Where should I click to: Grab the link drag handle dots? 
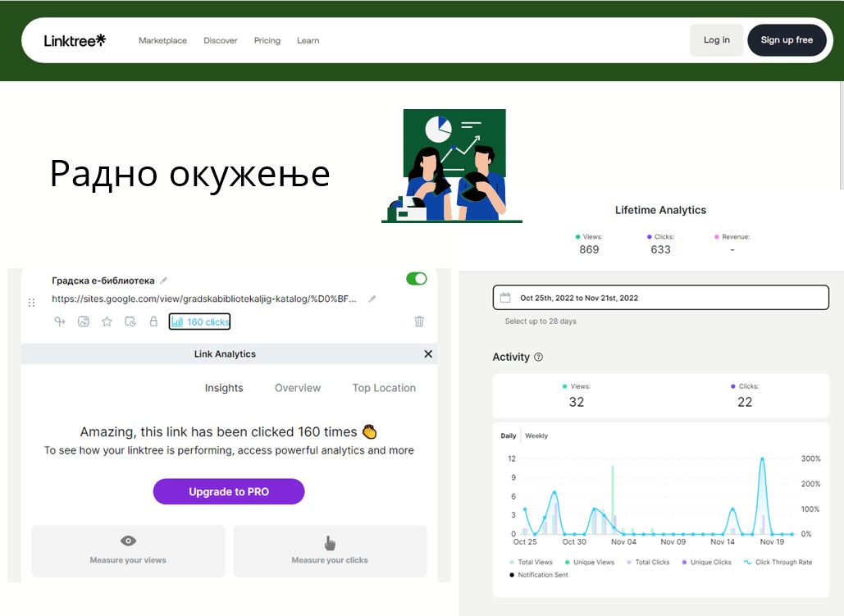pyautogui.click(x=31, y=303)
